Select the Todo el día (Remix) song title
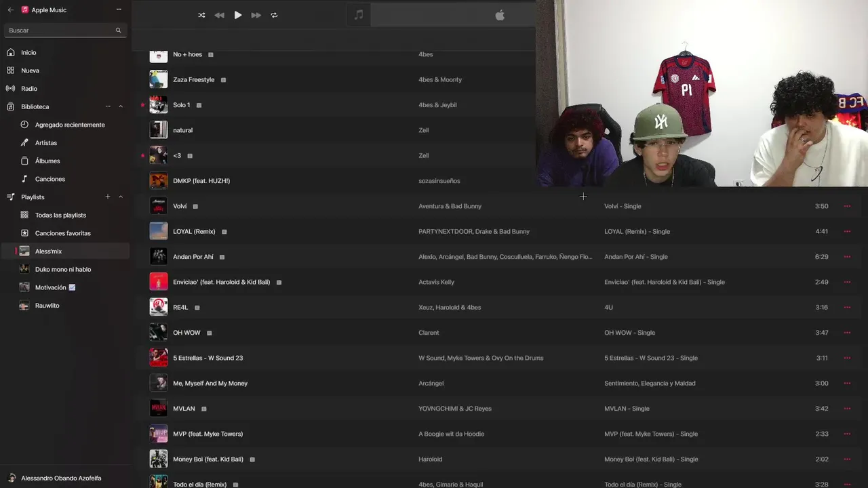 [199, 485]
